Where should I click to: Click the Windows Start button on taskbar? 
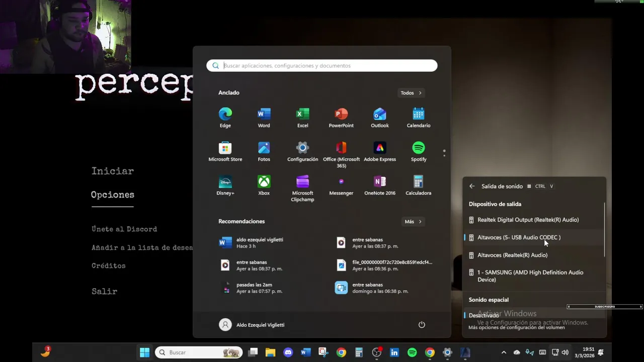pos(144,352)
